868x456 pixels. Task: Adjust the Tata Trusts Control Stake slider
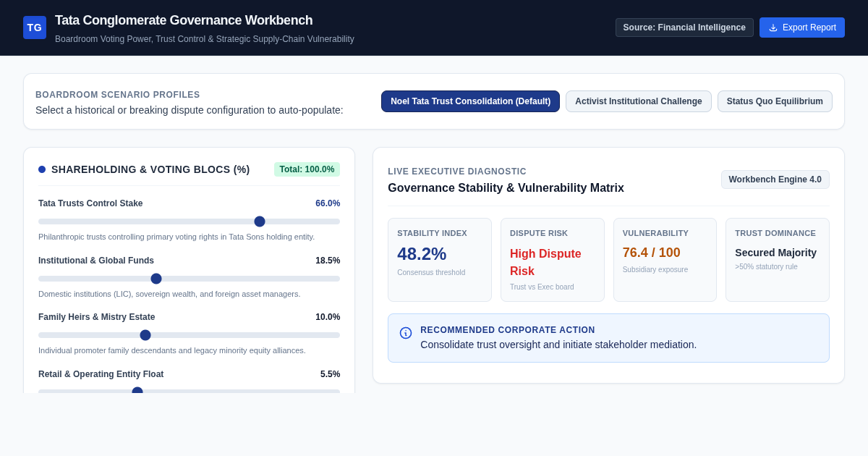pyautogui.click(x=189, y=221)
